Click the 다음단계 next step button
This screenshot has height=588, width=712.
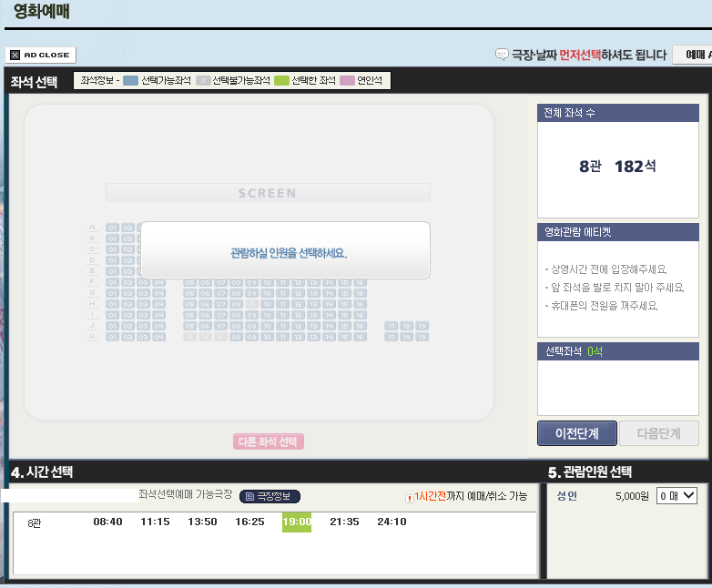[x=659, y=433]
